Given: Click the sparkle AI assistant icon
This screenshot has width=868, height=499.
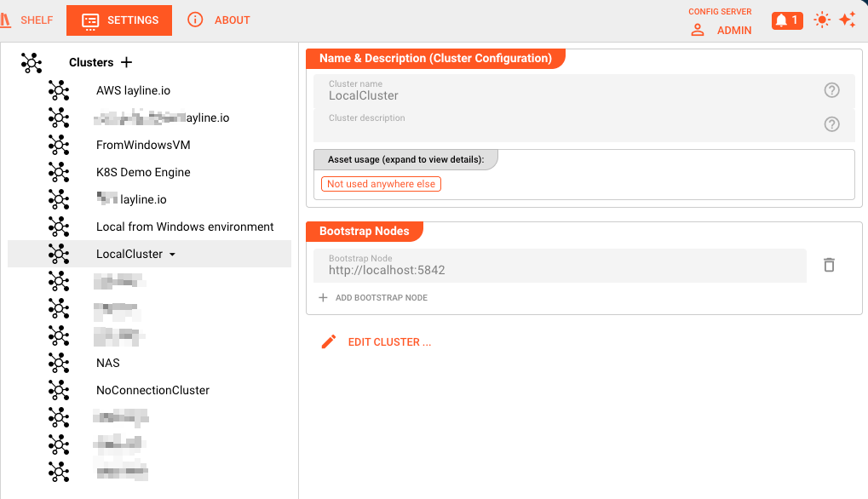Looking at the screenshot, I should [x=848, y=20].
